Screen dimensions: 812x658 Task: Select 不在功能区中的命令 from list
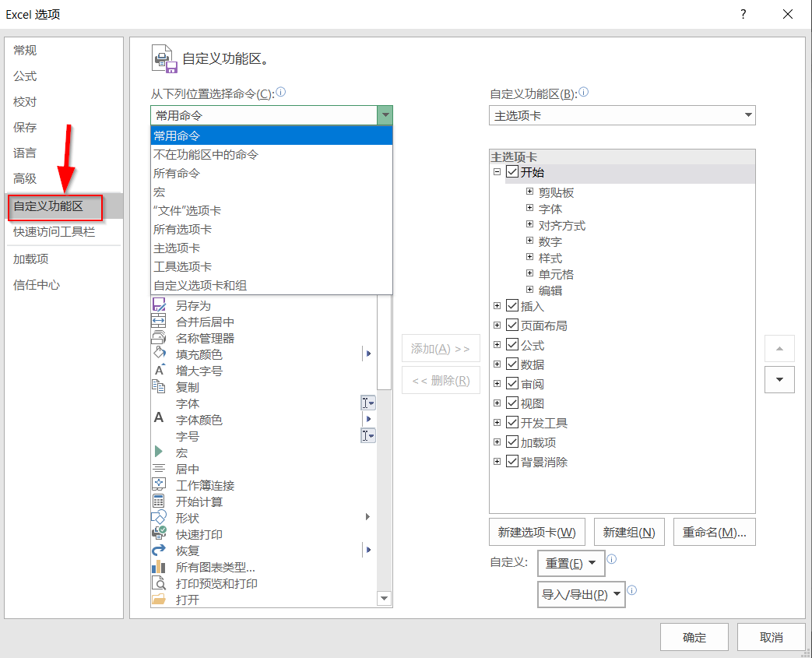coord(272,154)
